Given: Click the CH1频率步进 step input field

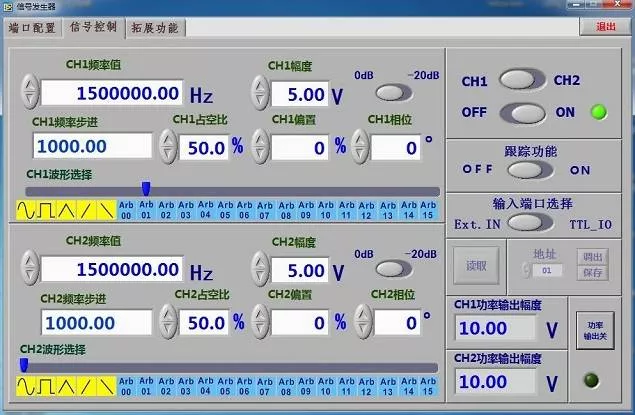Looking at the screenshot, I should [93, 146].
